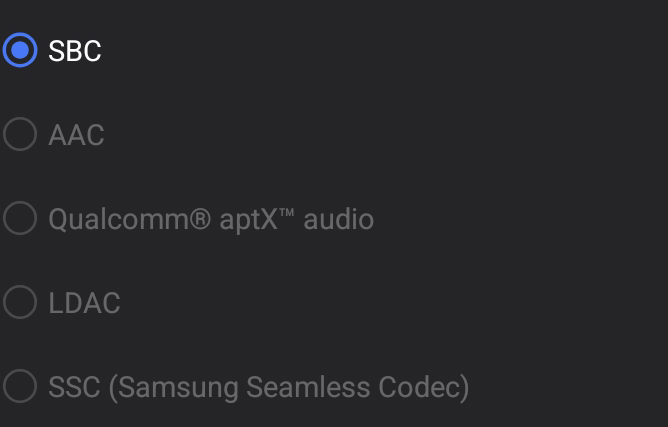Viewport: 668px width, 427px height.
Task: Tap the empty circle beside SSC
Action: [x=20, y=386]
